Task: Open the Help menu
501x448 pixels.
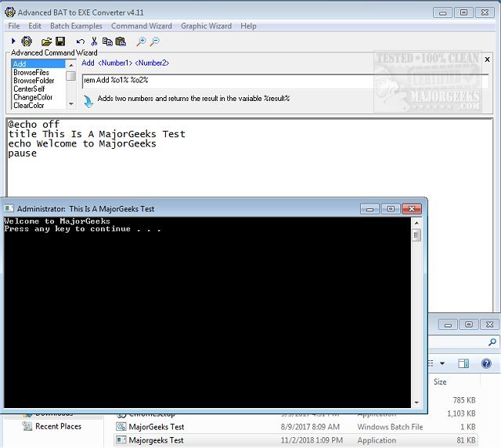Action: [248, 26]
